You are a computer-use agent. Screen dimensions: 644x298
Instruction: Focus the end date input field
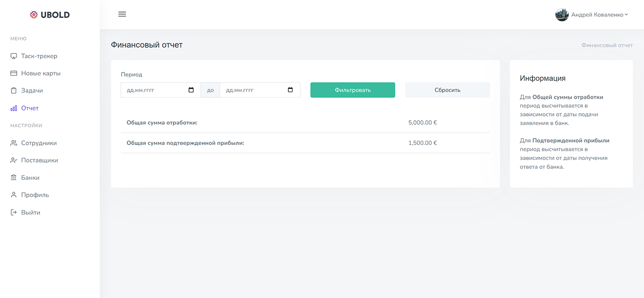pyautogui.click(x=253, y=90)
